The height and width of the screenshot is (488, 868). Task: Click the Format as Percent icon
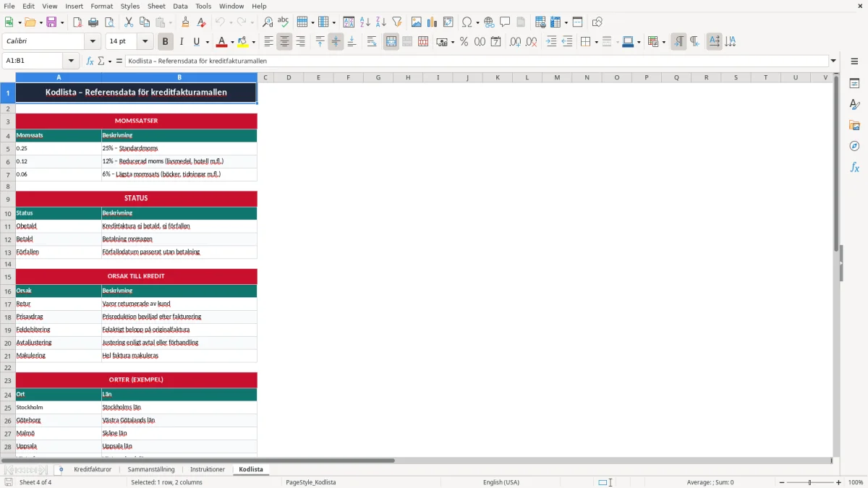(x=464, y=42)
